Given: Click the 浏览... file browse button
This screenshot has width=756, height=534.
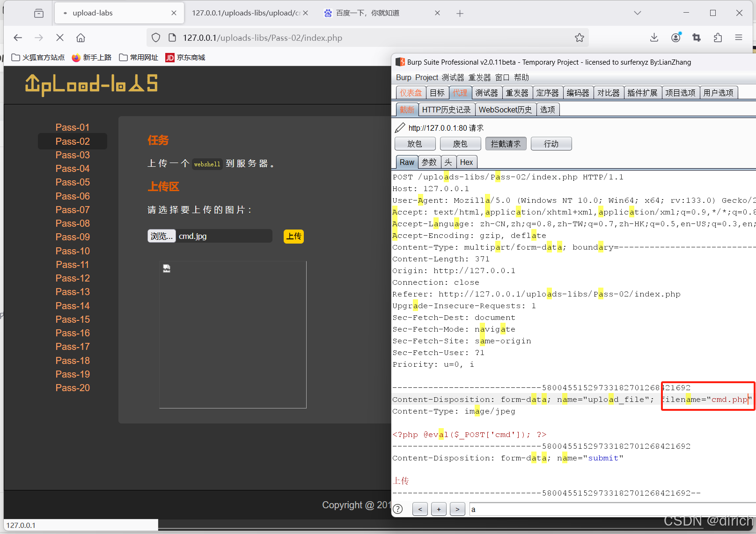Looking at the screenshot, I should pyautogui.click(x=161, y=236).
